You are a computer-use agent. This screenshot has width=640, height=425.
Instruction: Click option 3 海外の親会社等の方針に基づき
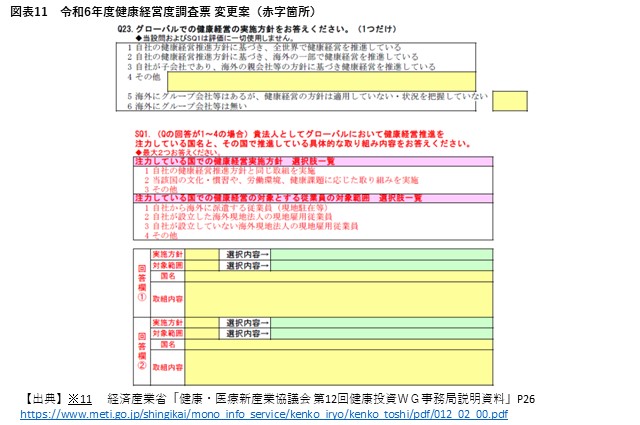coord(281,67)
